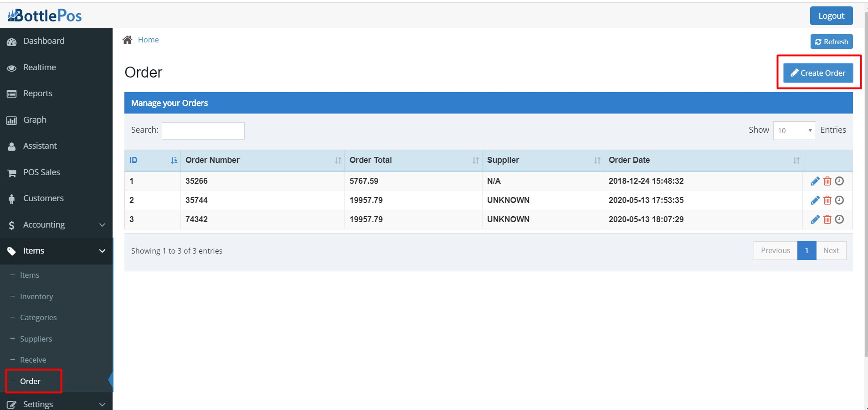Click the Reports list icon

pos(12,94)
